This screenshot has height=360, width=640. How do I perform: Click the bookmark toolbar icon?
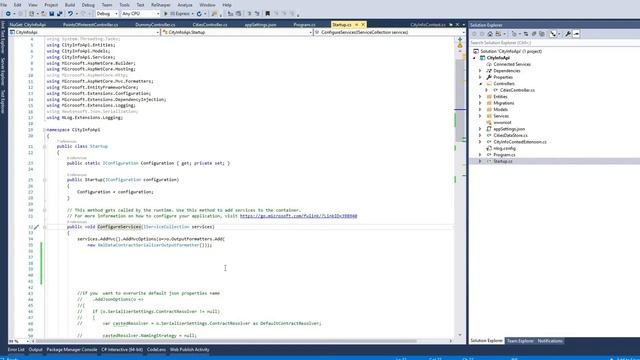pyautogui.click(x=267, y=13)
